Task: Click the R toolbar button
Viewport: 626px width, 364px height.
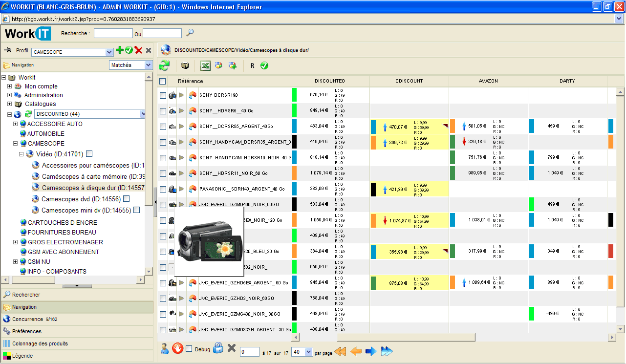Action: [x=252, y=65]
